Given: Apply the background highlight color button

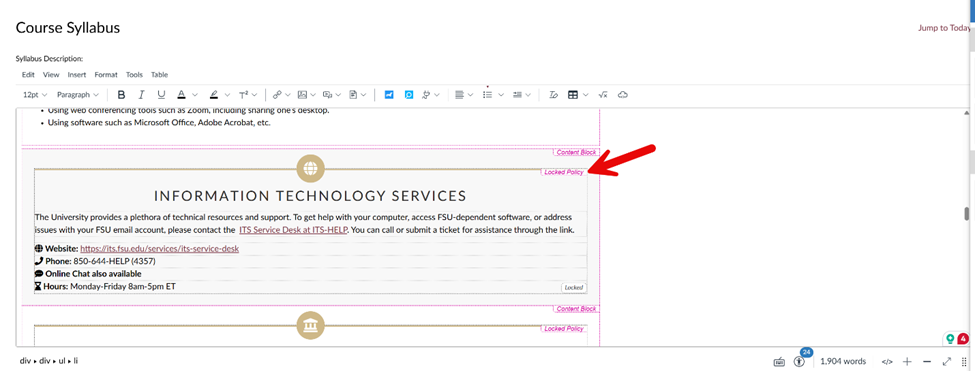Looking at the screenshot, I should point(213,95).
